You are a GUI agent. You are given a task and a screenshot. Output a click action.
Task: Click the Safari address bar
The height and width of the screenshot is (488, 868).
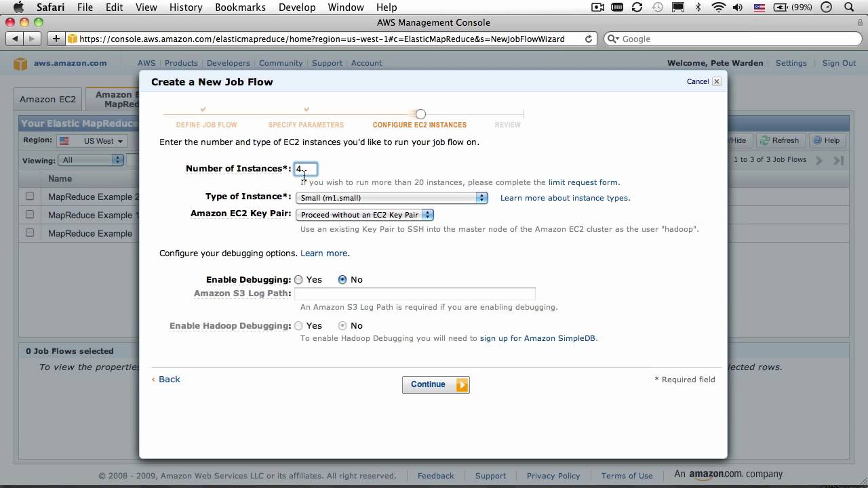click(332, 39)
